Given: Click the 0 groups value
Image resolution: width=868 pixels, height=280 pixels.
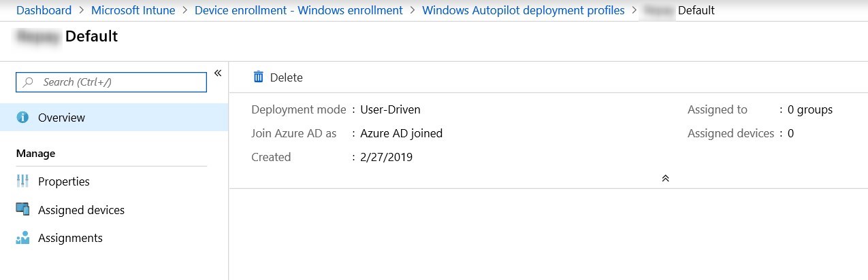Looking at the screenshot, I should click(810, 109).
